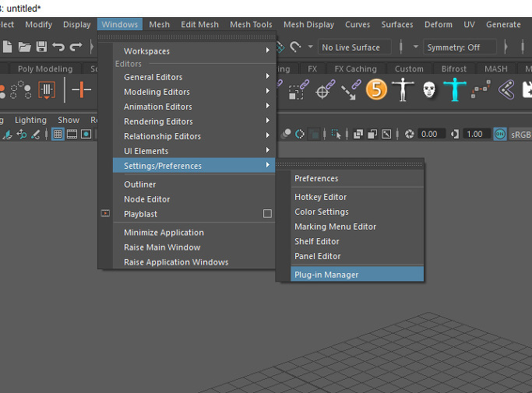The width and height of the screenshot is (532, 393).
Task: Open the Outliner
Action: click(x=194, y=184)
